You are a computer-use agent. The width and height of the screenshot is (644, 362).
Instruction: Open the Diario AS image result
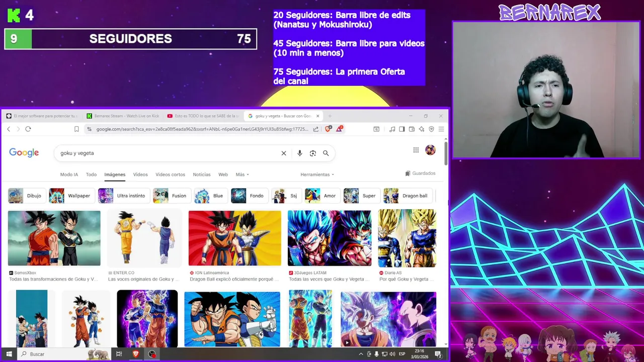click(x=407, y=238)
